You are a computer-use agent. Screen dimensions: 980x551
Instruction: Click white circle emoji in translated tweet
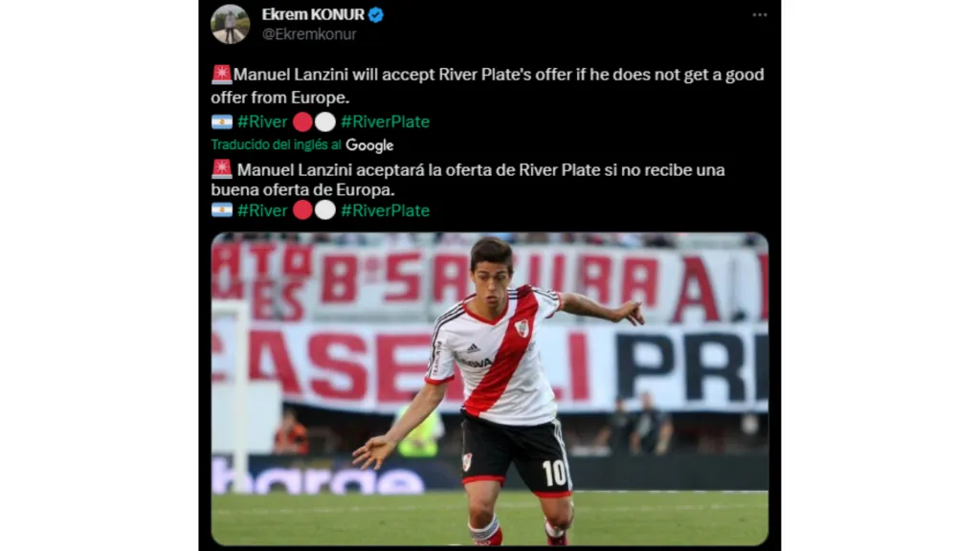coord(325,210)
